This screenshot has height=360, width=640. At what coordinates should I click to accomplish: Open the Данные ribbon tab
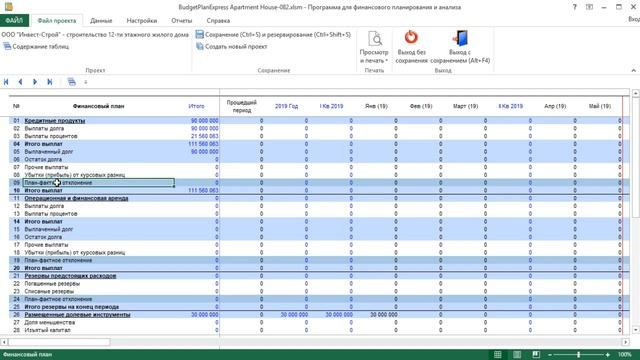(101, 20)
